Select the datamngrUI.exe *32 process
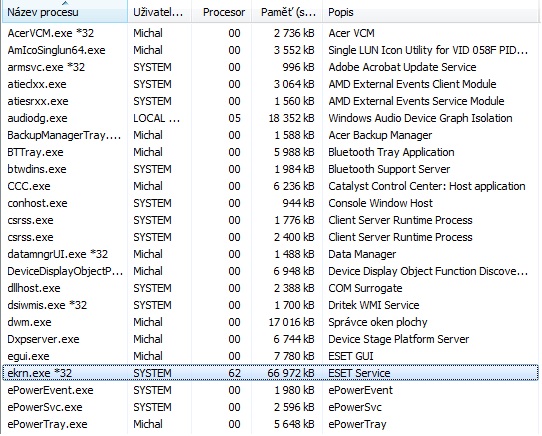Viewport: 542px width, 436px height. pyautogui.click(x=271, y=254)
